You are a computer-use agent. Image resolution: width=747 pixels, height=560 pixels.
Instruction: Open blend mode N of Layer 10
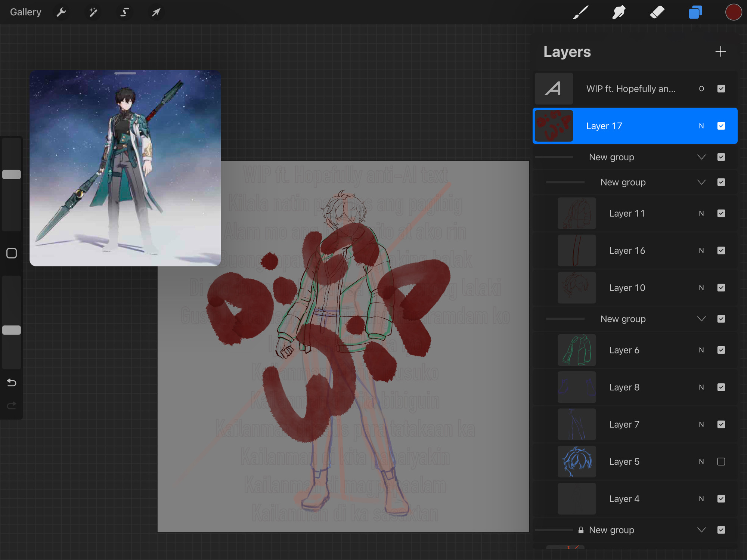[701, 288]
